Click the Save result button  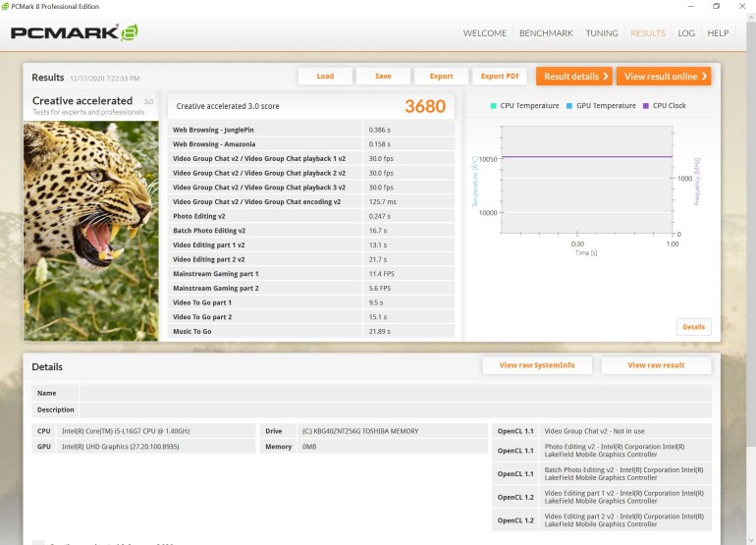point(383,77)
